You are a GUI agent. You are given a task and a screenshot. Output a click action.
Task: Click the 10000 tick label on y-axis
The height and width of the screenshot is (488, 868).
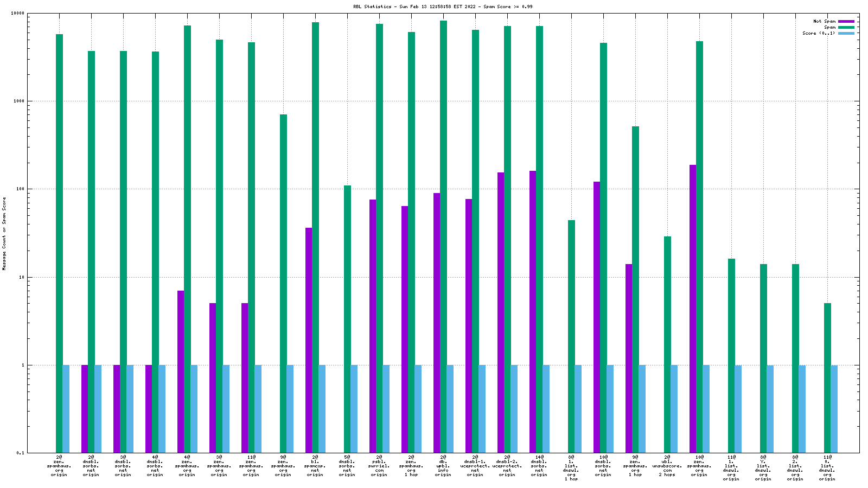coord(18,13)
